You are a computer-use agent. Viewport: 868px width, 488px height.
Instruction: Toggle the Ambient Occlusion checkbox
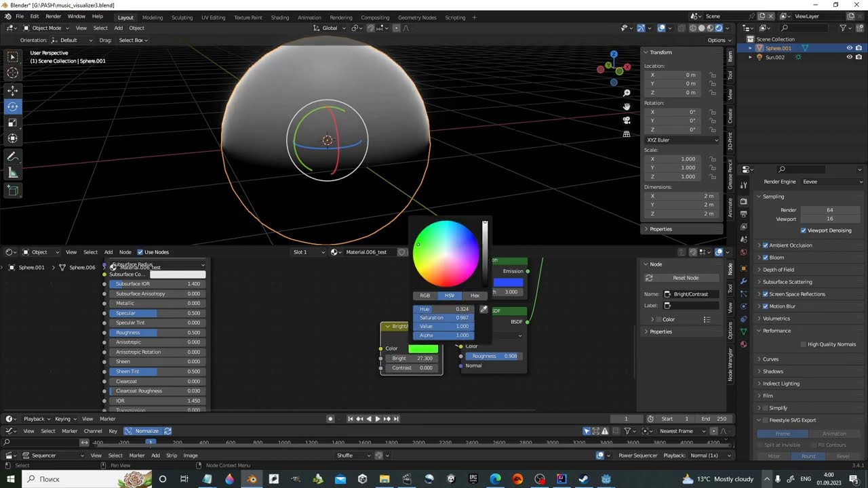pos(766,245)
